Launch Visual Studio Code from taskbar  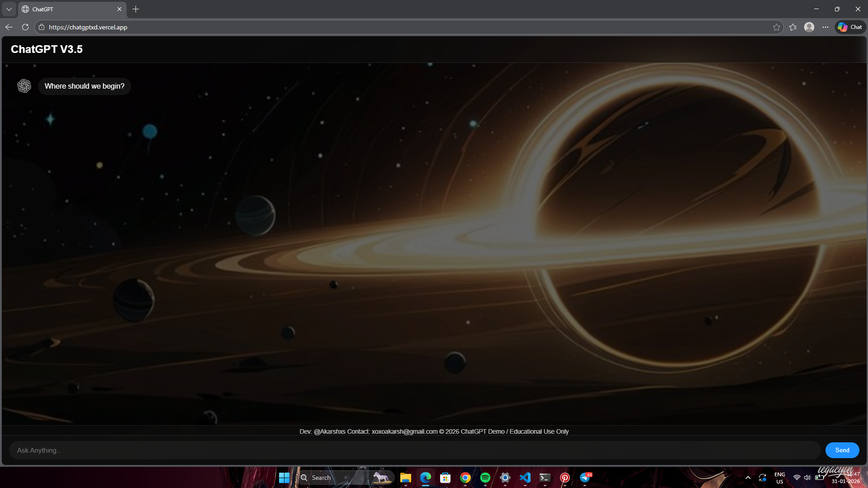click(x=525, y=478)
